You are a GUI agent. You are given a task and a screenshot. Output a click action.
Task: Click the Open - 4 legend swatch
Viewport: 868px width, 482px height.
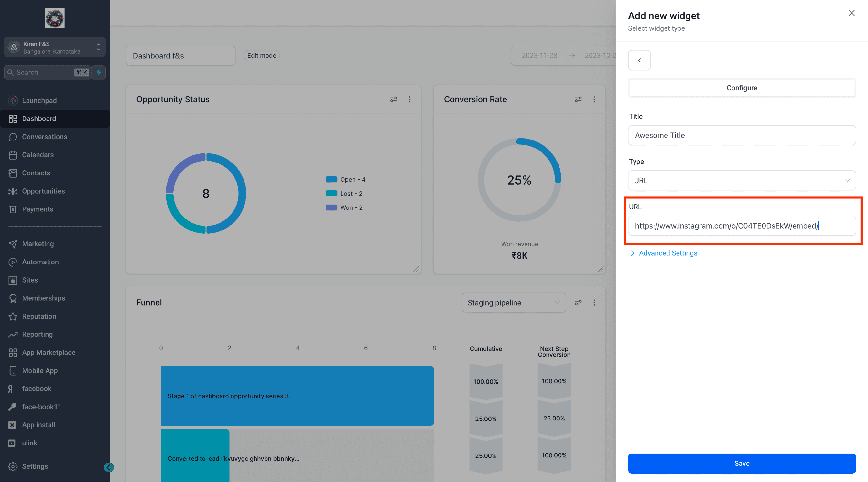[331, 179]
